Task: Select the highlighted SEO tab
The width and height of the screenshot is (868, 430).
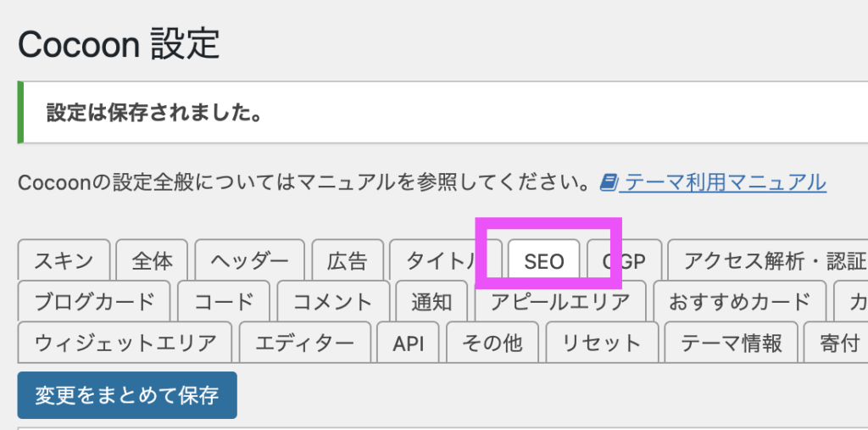Action: point(544,261)
